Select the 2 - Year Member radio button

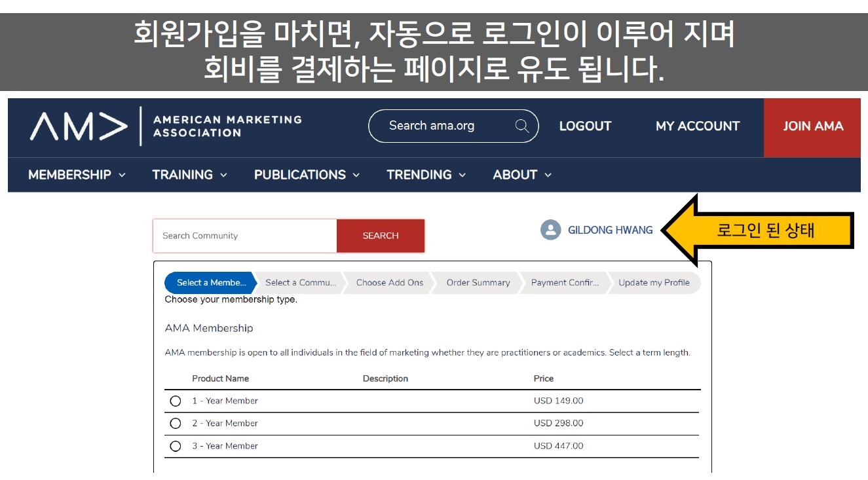tap(175, 424)
